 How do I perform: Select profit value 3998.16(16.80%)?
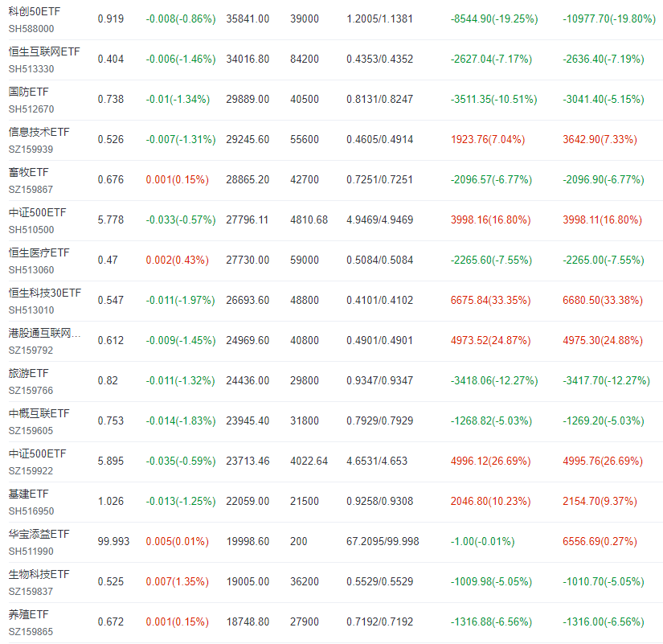coord(490,220)
